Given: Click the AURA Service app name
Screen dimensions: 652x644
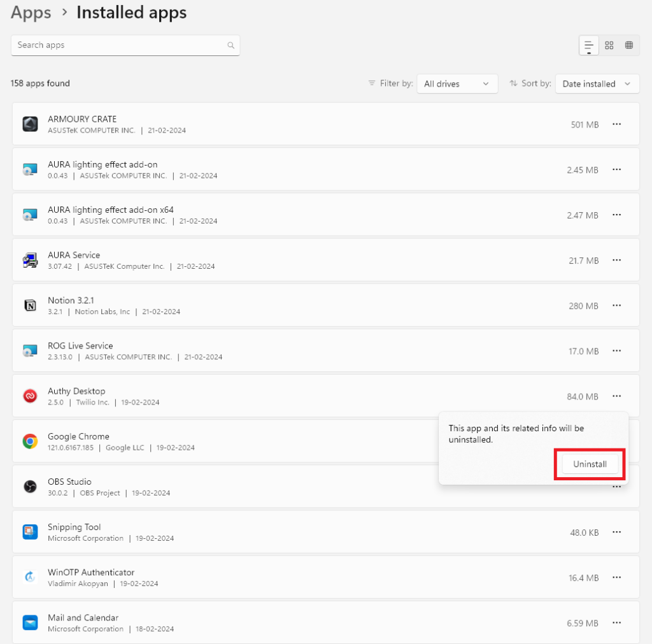Looking at the screenshot, I should coord(74,255).
